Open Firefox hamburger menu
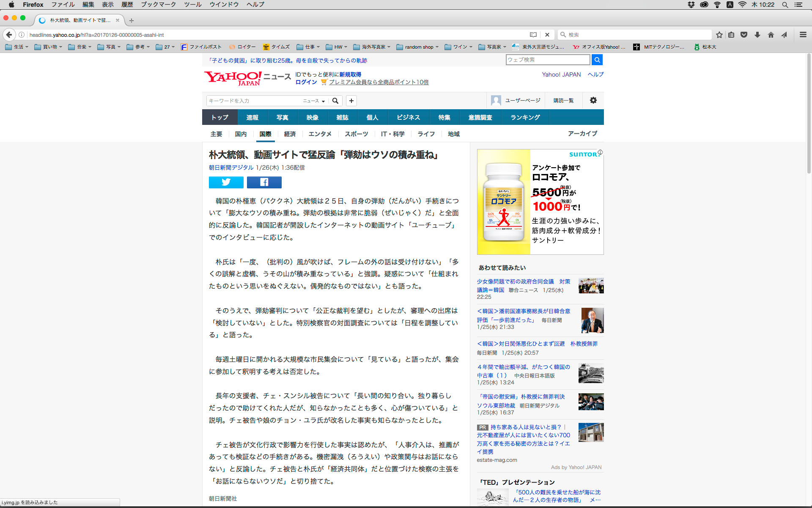812x508 pixels. pos(803,35)
